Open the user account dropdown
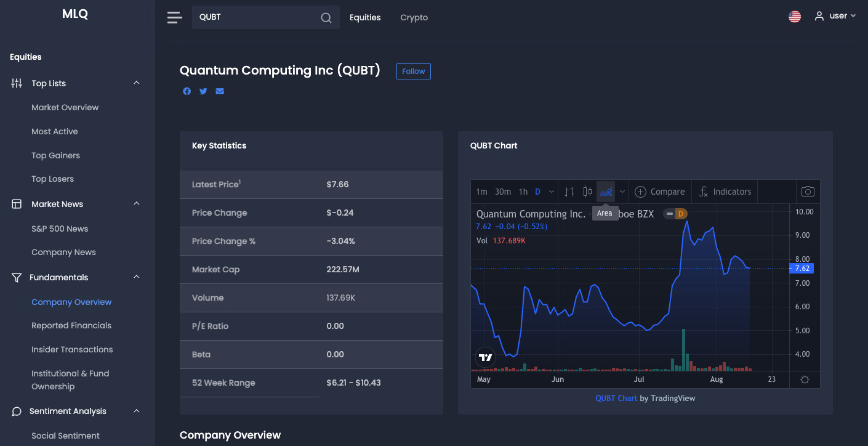This screenshot has width=868, height=446. point(835,16)
